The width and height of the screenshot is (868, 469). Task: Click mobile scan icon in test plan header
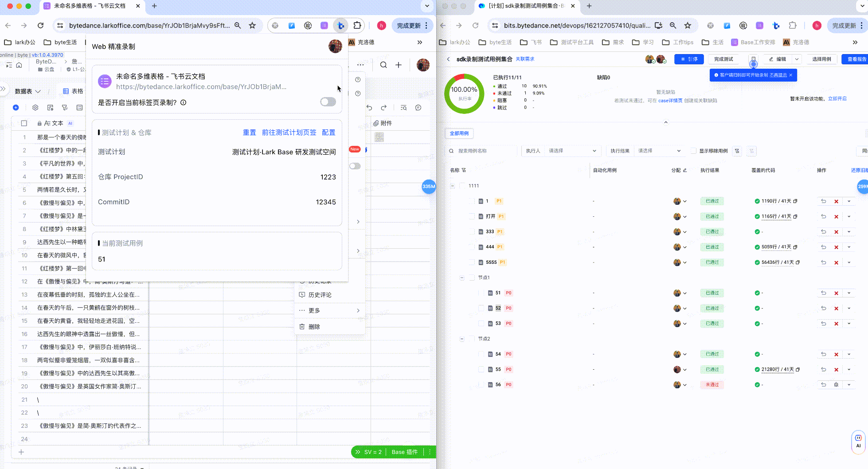753,59
